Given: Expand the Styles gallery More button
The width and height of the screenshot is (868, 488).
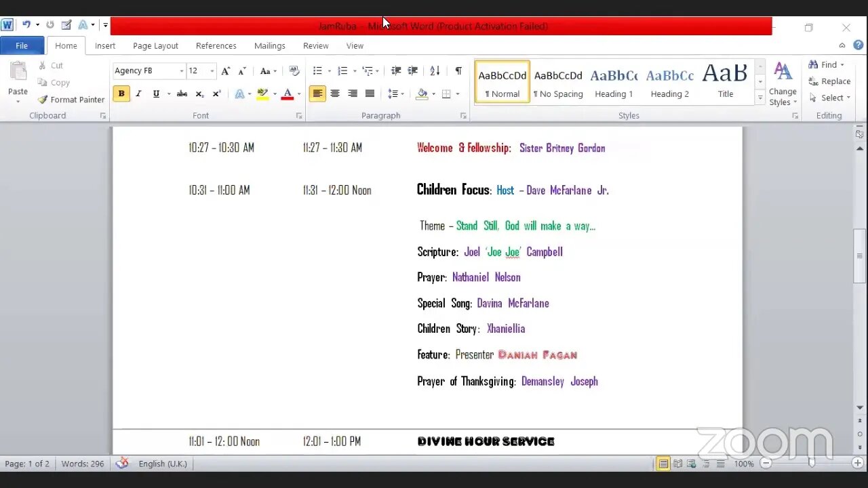Looking at the screenshot, I should [x=760, y=98].
